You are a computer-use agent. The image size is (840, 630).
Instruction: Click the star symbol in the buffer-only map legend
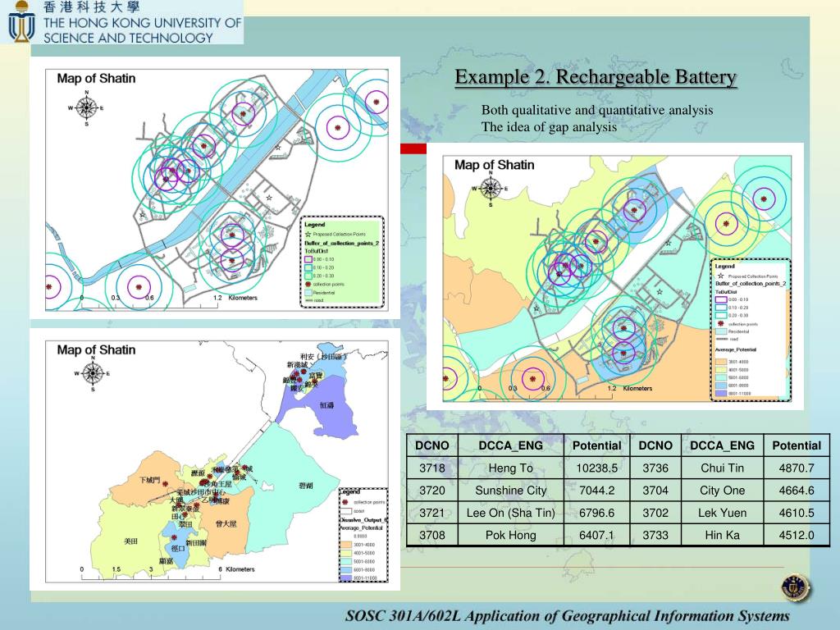point(308,234)
